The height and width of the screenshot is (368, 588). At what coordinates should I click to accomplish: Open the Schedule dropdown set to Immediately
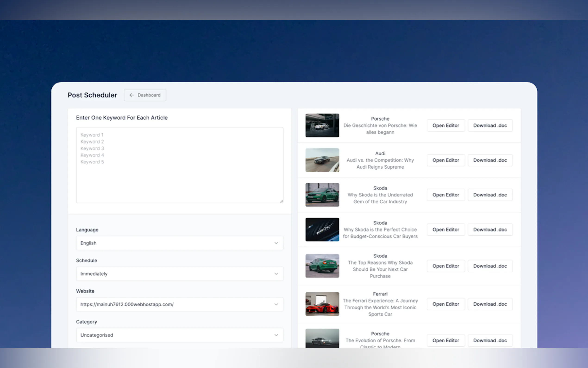coord(180,273)
